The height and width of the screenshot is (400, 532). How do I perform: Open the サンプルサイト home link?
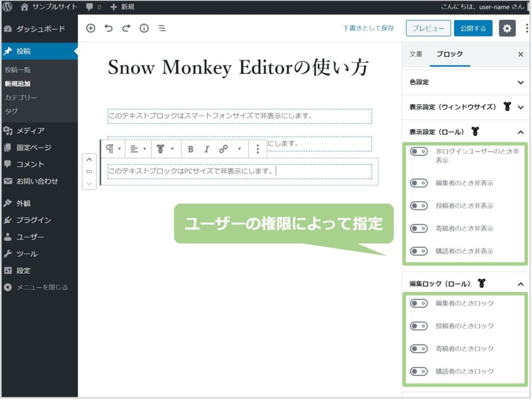[49, 7]
